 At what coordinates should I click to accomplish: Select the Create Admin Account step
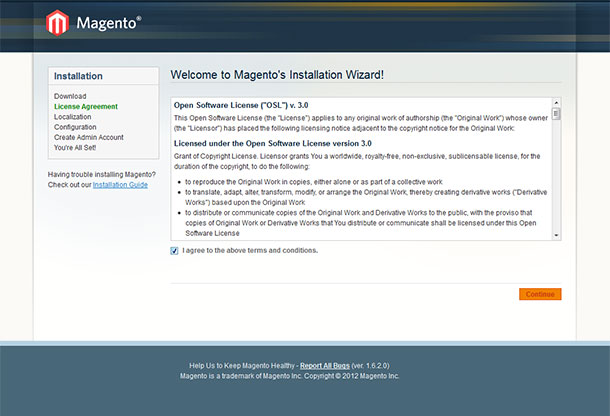[89, 137]
